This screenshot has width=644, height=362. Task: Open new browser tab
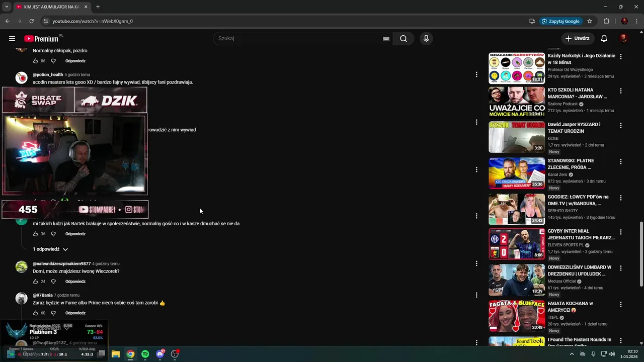(98, 7)
